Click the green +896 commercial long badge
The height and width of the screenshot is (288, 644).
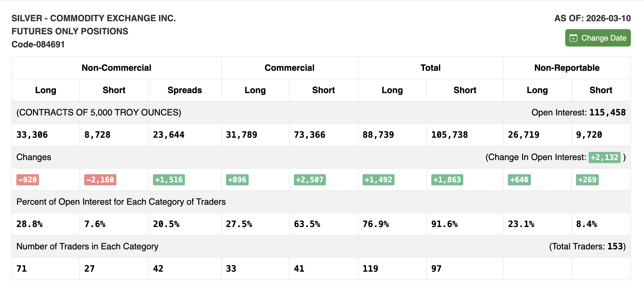click(x=237, y=180)
